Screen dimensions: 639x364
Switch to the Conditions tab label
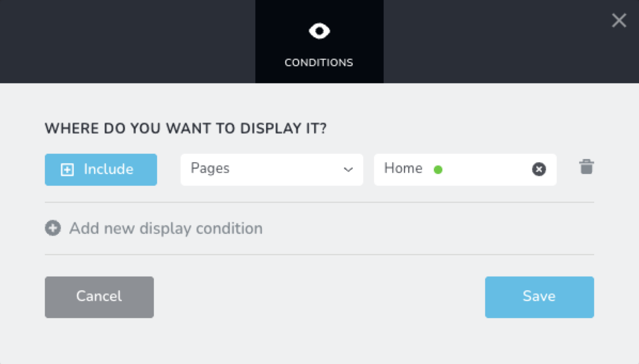(319, 62)
